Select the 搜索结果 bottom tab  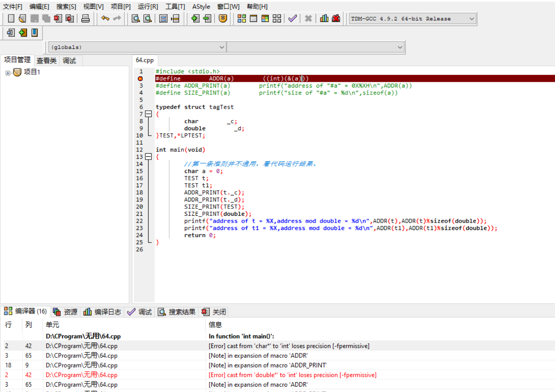[177, 312]
